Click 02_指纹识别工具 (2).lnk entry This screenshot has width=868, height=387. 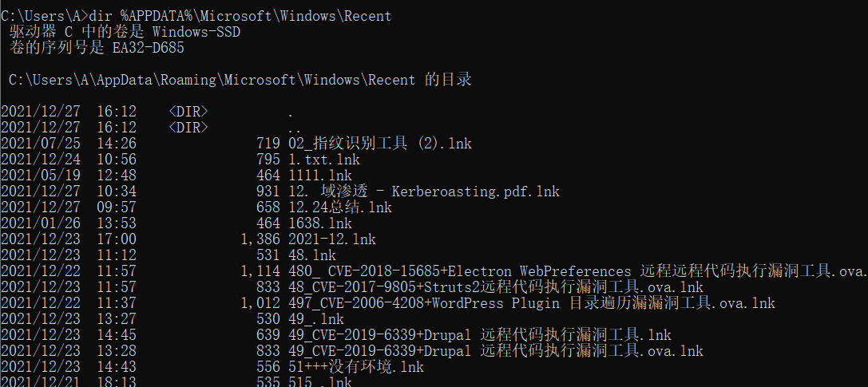click(380, 144)
